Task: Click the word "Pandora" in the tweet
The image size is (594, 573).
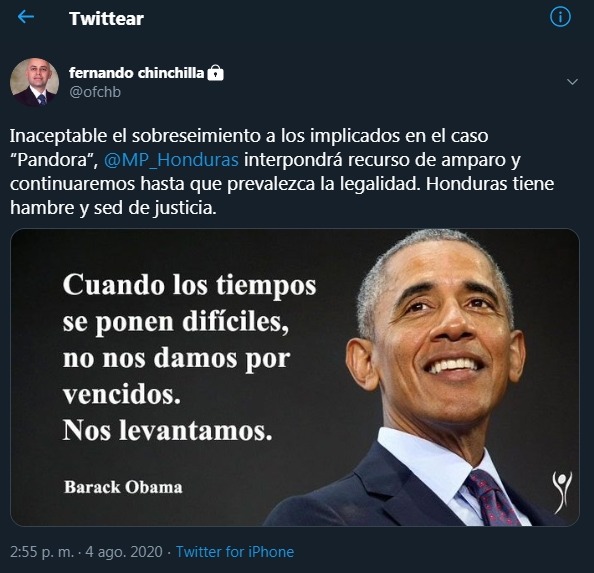Action: (x=52, y=160)
